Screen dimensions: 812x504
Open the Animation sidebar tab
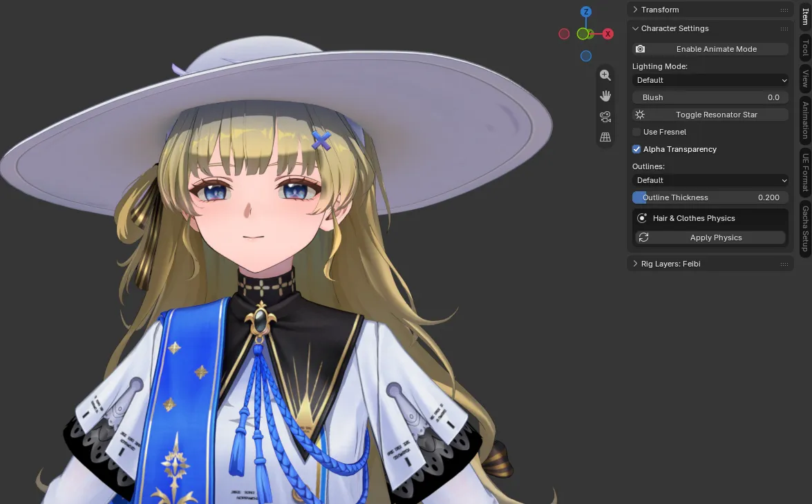pyautogui.click(x=805, y=119)
